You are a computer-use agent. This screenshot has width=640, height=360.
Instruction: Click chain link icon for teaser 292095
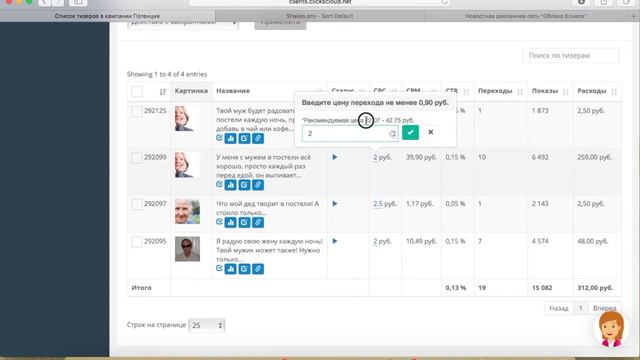click(x=258, y=269)
